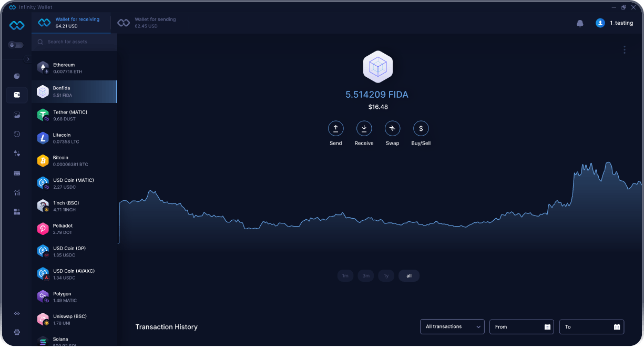644x348 pixels.
Task: Select USD Coin (AVAXC) asset
Action: [x=74, y=274]
